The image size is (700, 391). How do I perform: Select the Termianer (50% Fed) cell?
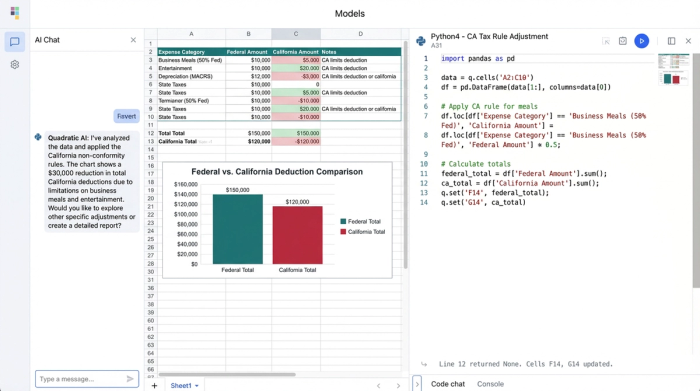tap(191, 101)
